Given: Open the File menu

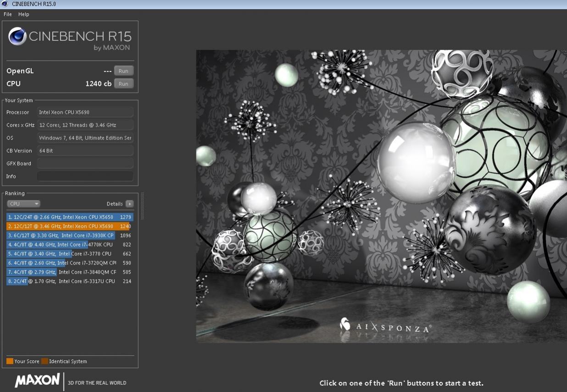Looking at the screenshot, I should (x=8, y=14).
